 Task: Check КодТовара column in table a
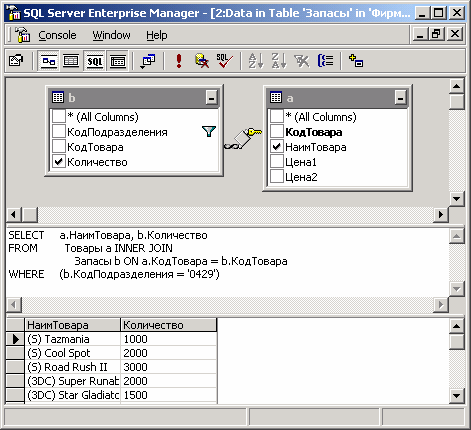click(277, 132)
